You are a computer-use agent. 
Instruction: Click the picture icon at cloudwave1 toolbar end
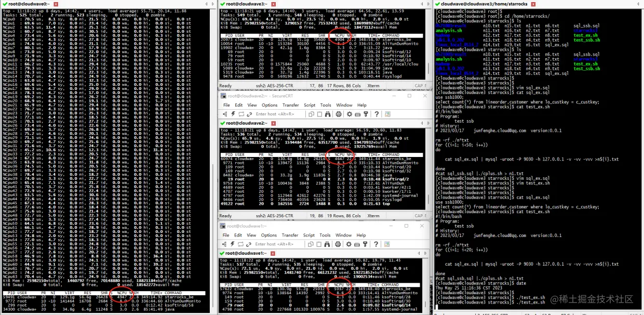click(x=387, y=244)
